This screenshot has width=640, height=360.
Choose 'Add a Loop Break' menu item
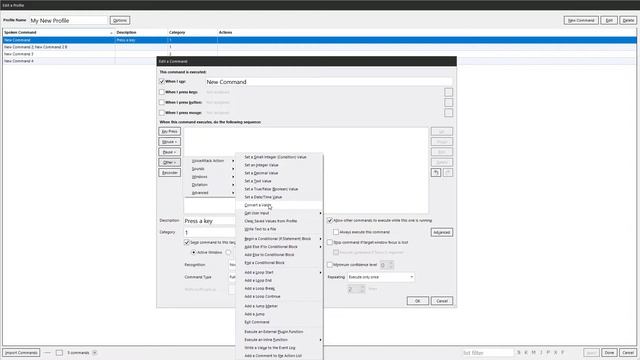tap(279, 289)
